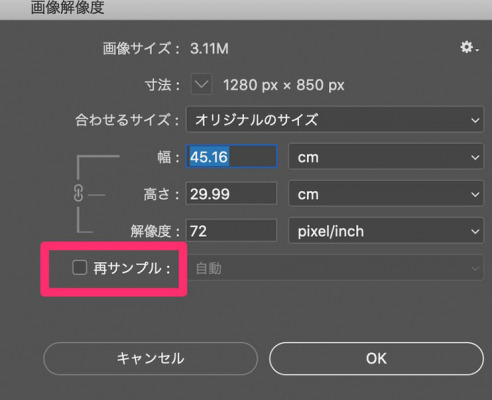Open the gear settings menu
Screen dimensions: 492x400
pos(469,48)
